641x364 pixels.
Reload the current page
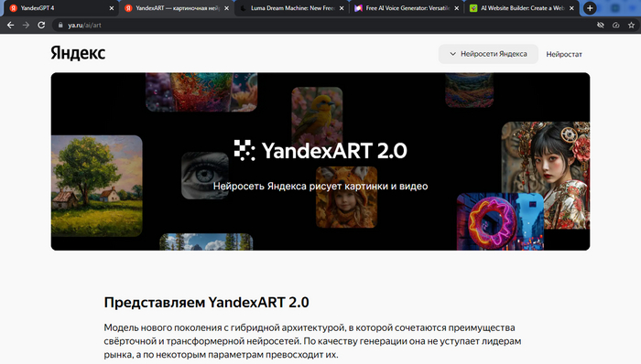click(41, 25)
